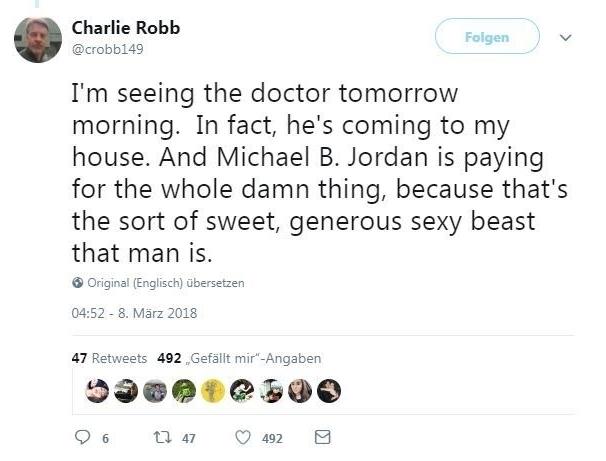Click "Original (Englisch) übersetzen" translate link
Screen dimensions: 606x461
coord(166,283)
